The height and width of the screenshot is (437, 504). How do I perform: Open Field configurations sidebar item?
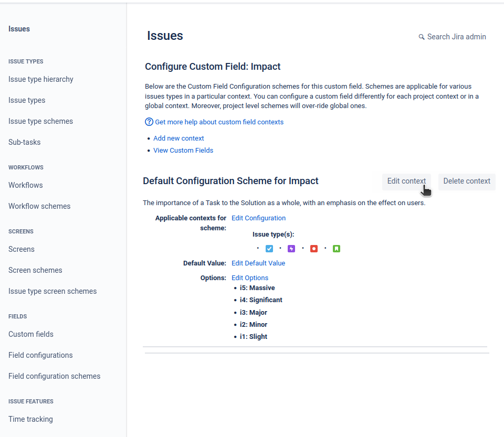[x=40, y=355]
